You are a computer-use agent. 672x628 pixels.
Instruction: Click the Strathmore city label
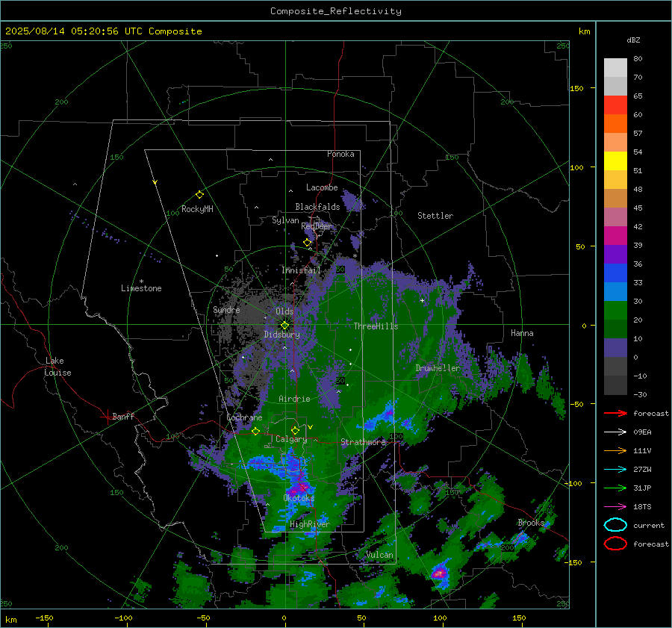pos(364,442)
